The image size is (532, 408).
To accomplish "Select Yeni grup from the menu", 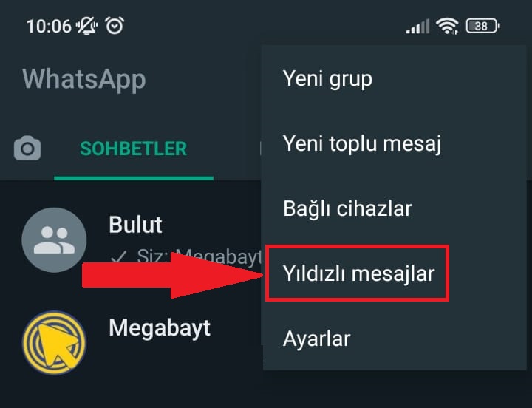I will [395, 78].
